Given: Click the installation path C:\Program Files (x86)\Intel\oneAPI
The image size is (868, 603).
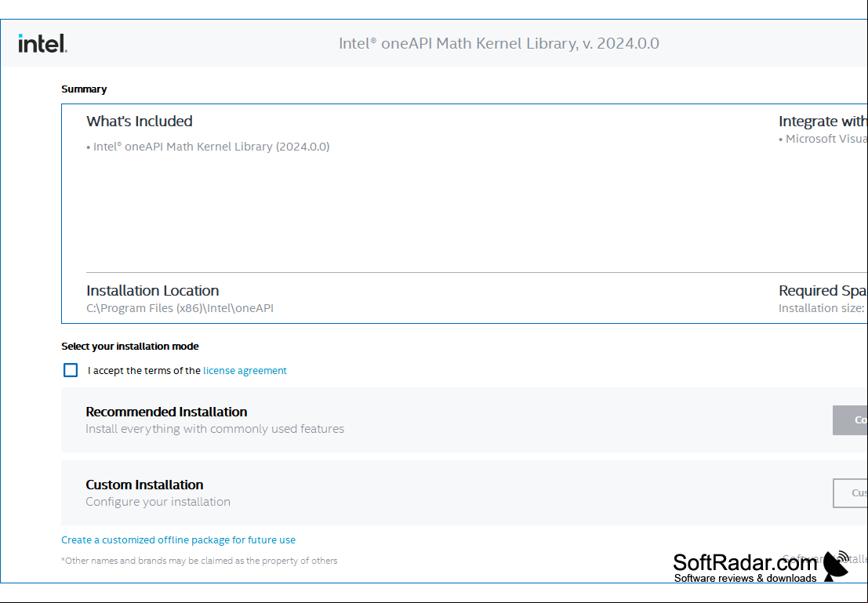Looking at the screenshot, I should (x=180, y=308).
